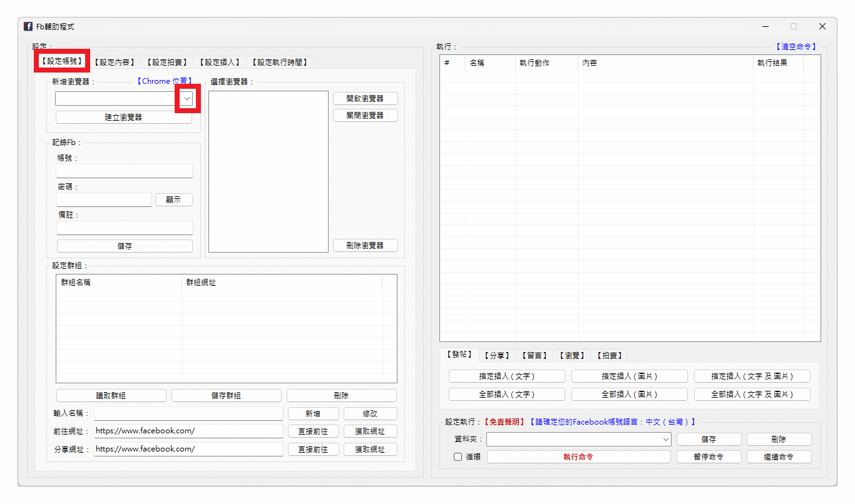Focus the 備註 notes input field
This screenshot has width=855, height=504.
[x=125, y=228]
